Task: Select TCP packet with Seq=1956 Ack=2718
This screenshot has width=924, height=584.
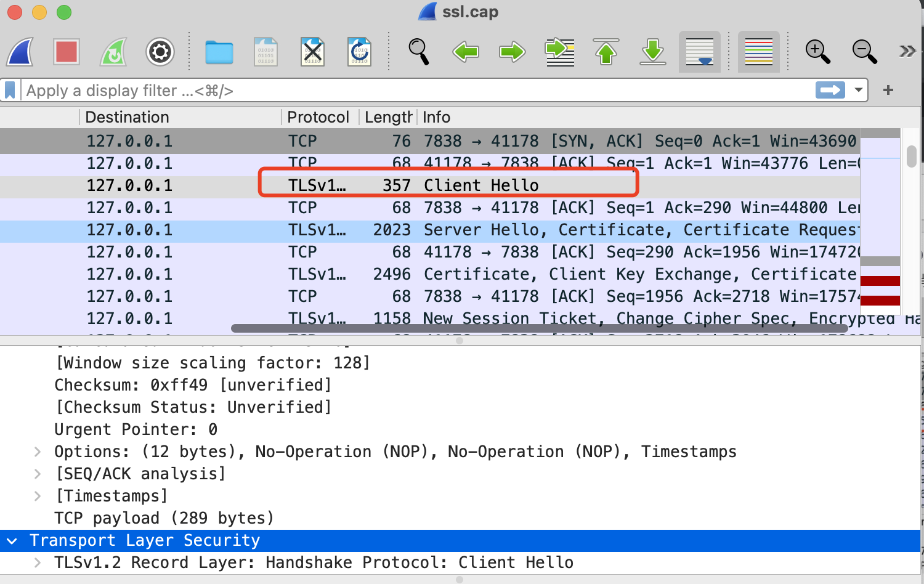Action: point(430,296)
